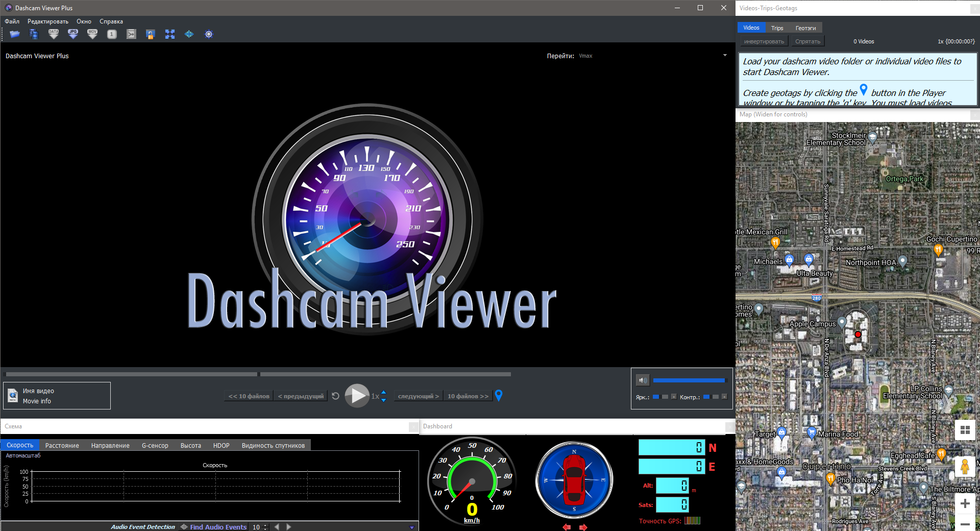
Task: Open the Редактировать menu
Action: (x=48, y=21)
